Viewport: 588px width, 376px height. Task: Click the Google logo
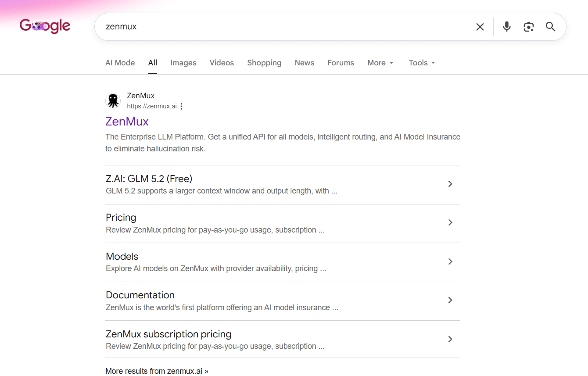(x=45, y=26)
